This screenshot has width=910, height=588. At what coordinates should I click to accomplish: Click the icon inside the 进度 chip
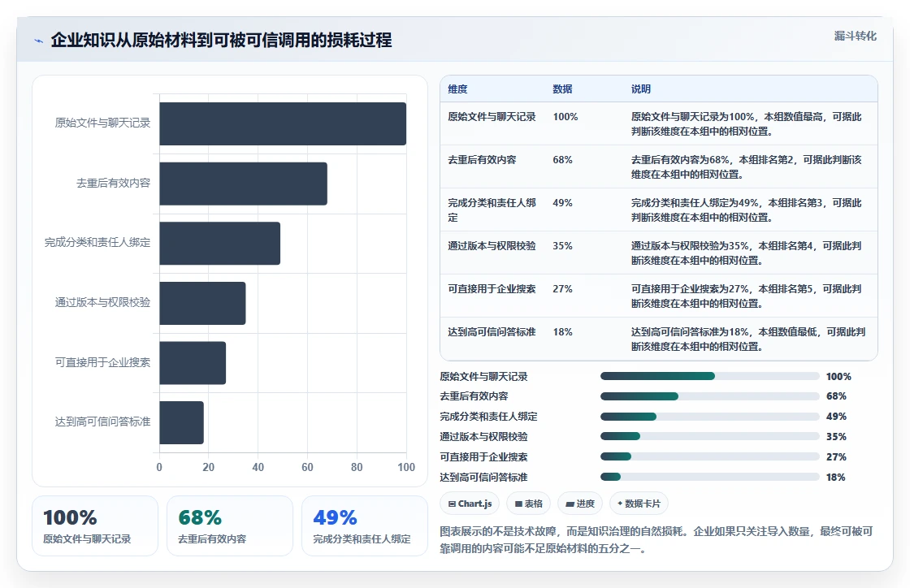(570, 504)
